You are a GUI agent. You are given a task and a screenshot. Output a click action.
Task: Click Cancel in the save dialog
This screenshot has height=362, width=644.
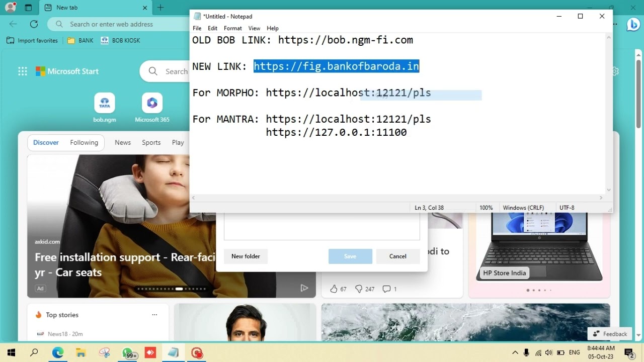[x=397, y=256]
